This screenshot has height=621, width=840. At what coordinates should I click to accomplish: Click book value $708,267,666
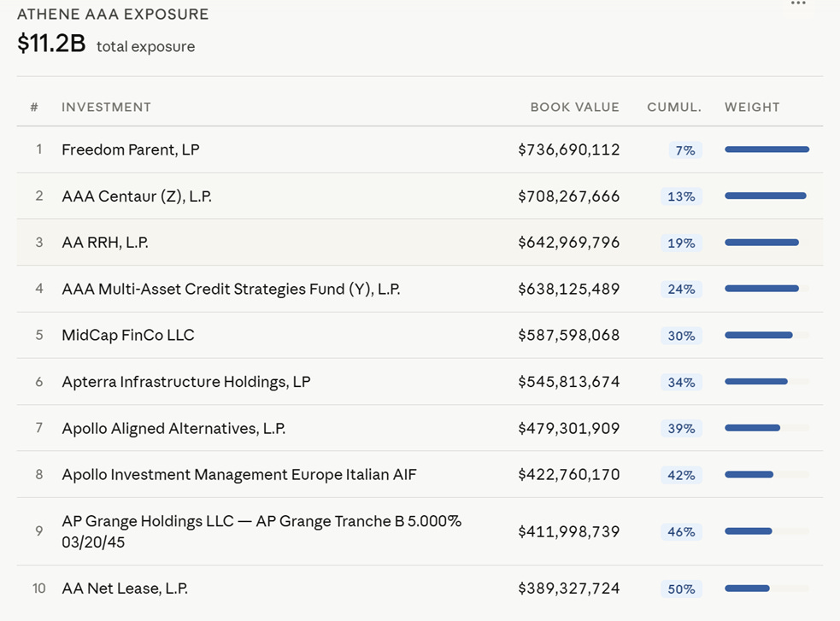coord(569,196)
